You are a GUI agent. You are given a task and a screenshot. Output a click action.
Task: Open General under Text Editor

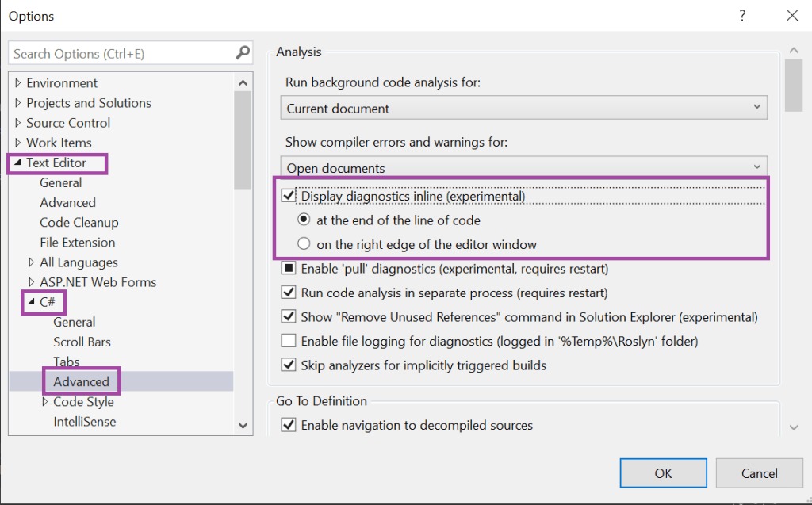[x=60, y=182]
